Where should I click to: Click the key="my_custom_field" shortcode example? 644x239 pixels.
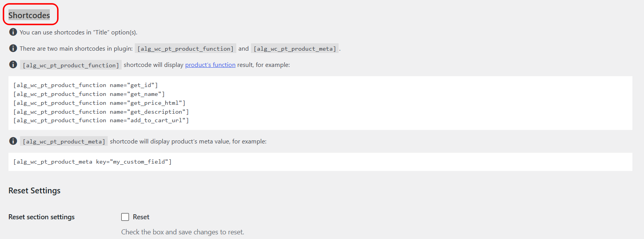[x=92, y=162]
